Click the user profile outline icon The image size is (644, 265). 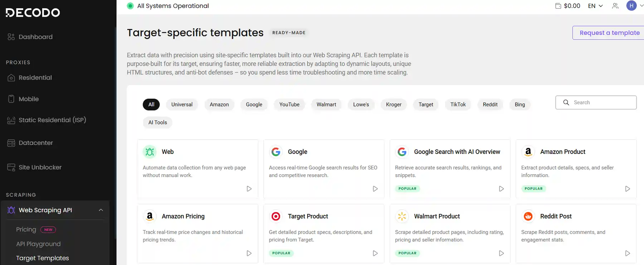(615, 6)
